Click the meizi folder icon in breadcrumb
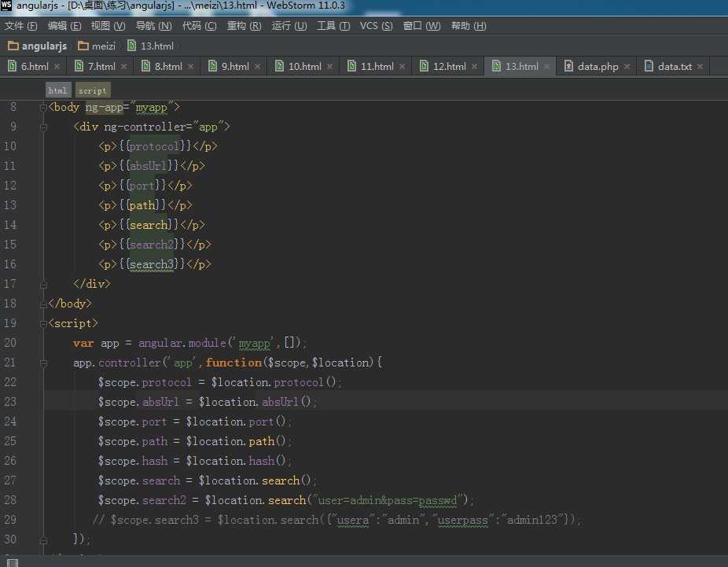728x567 pixels. [83, 46]
